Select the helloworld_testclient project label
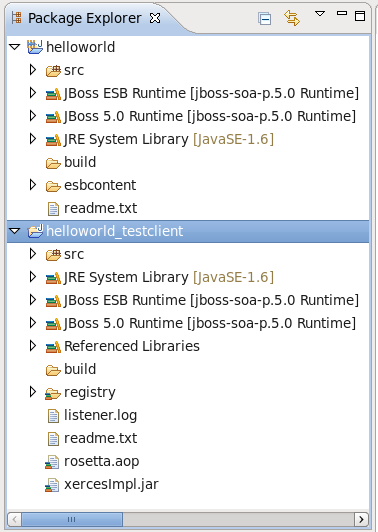The height and width of the screenshot is (532, 378). [x=115, y=231]
